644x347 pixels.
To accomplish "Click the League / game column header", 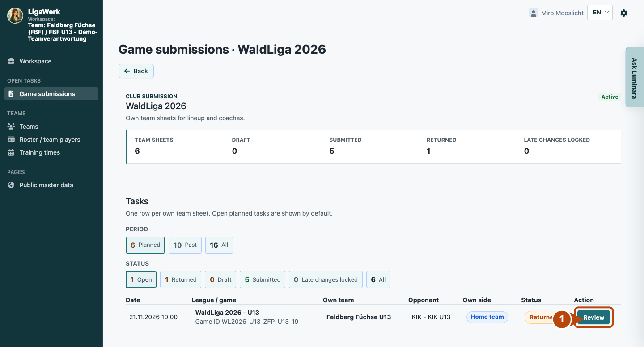I will (x=214, y=300).
